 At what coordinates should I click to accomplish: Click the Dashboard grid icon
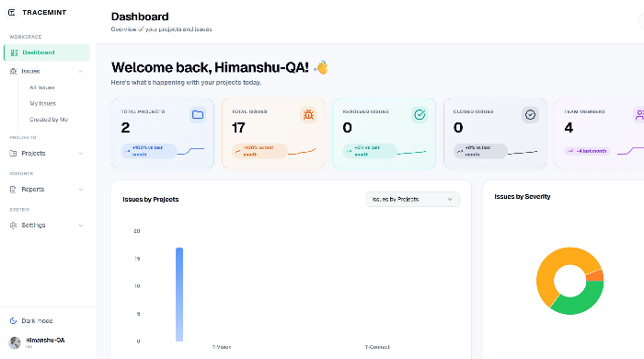point(14,52)
